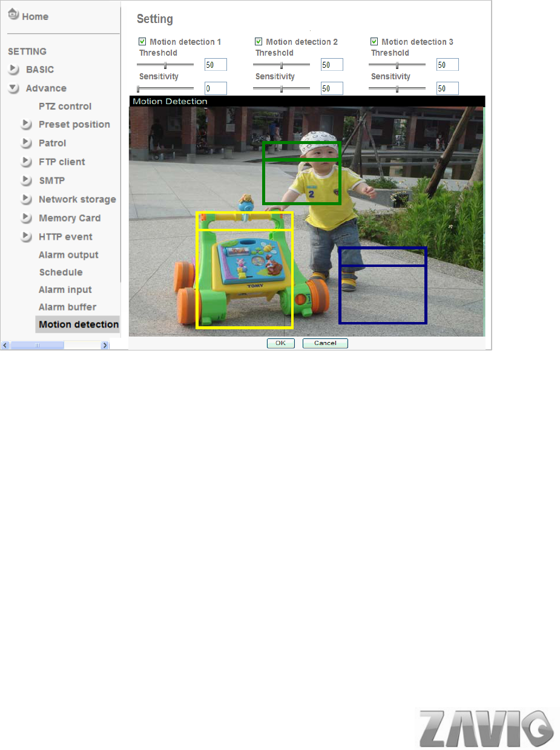Click the sidebar scrollbar left arrow

tap(5, 345)
